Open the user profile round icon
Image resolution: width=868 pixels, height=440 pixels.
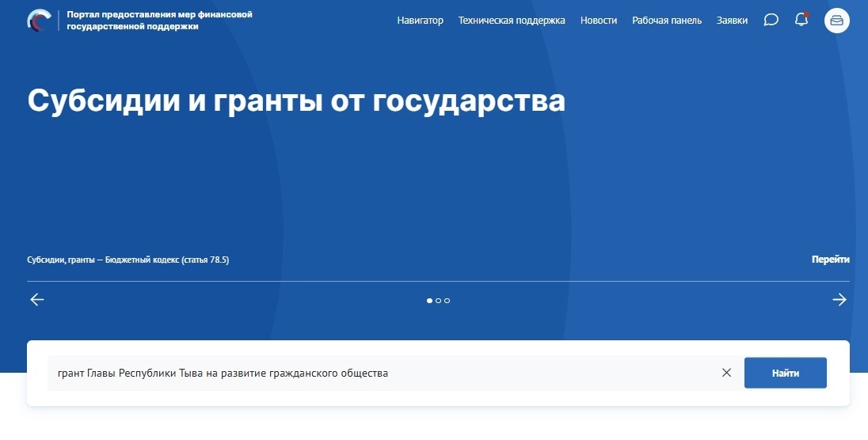836,21
